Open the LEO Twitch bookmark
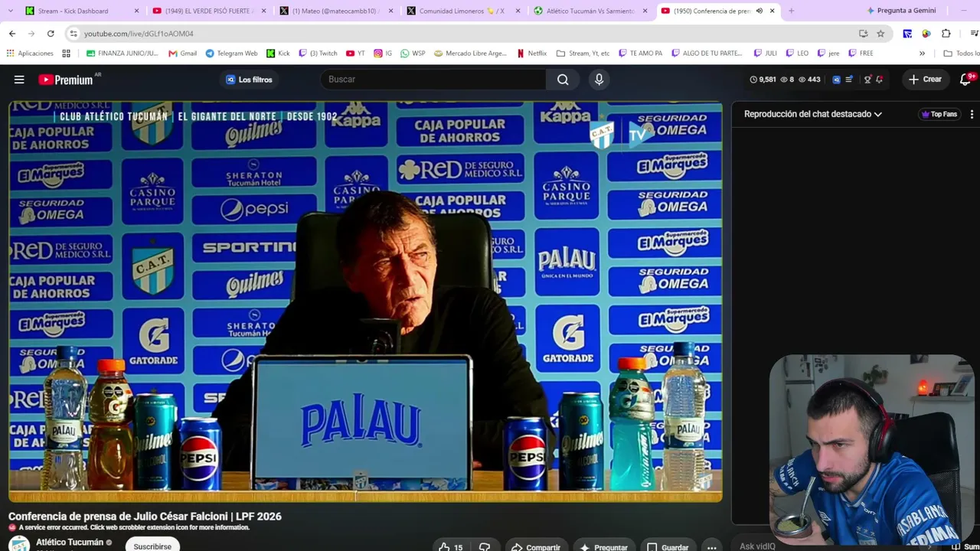This screenshot has width=980, height=551. 797,54
